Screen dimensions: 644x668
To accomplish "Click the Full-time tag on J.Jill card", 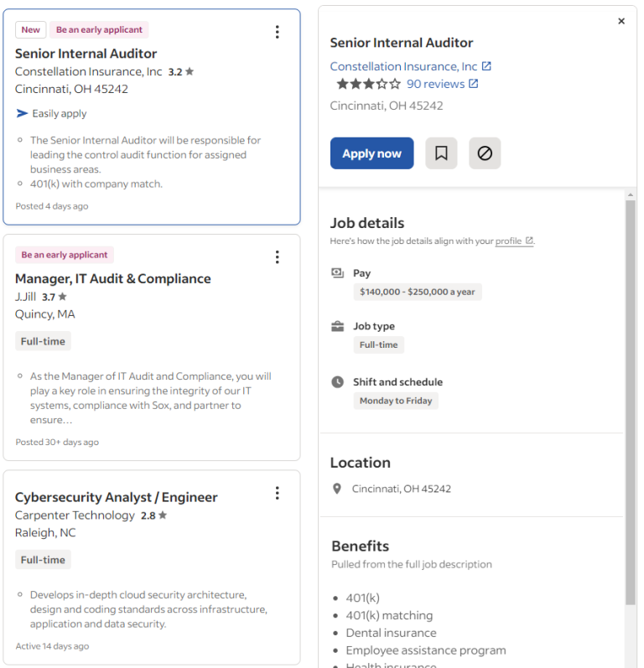I will click(x=43, y=341).
